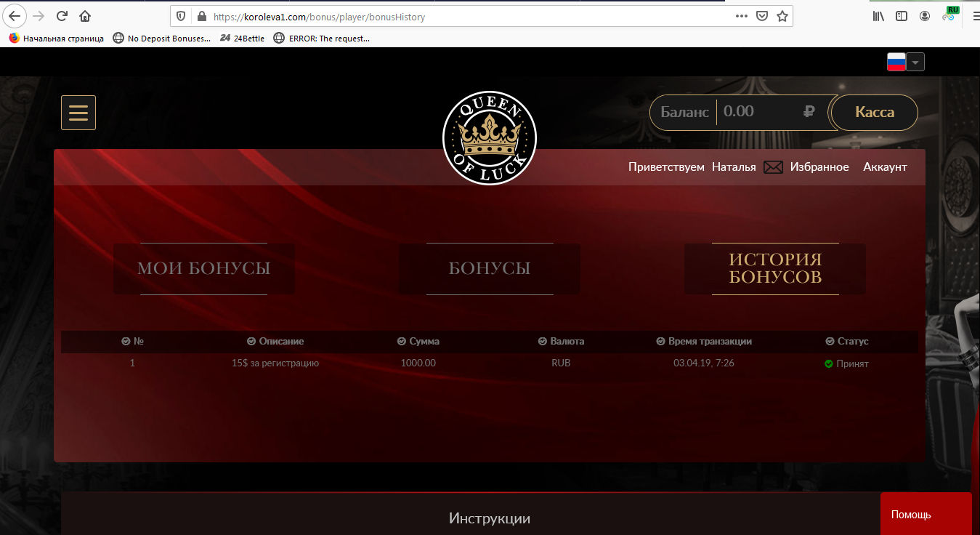
Task: Sort table by № column
Action: coord(133,341)
